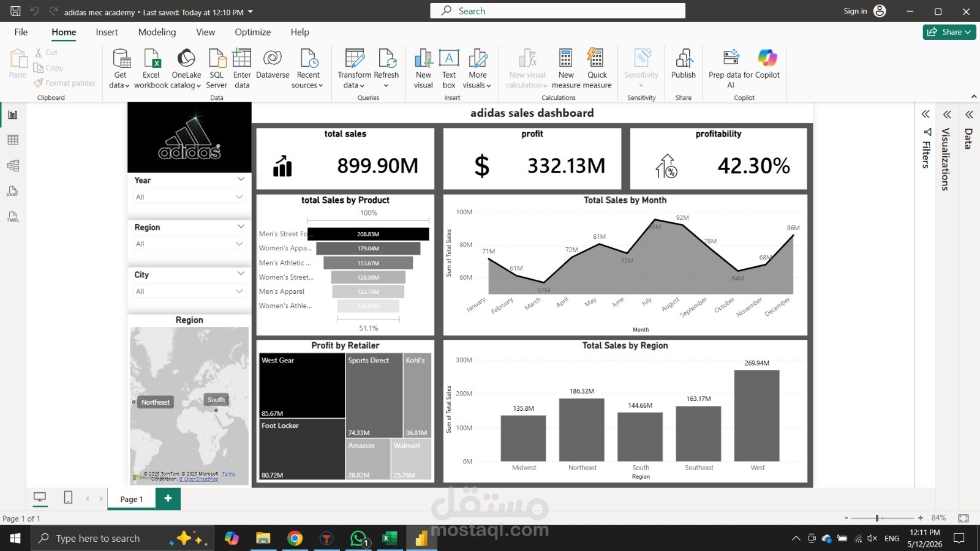Expand the Visualizations pane
The height and width of the screenshot is (551, 980).
point(947,114)
